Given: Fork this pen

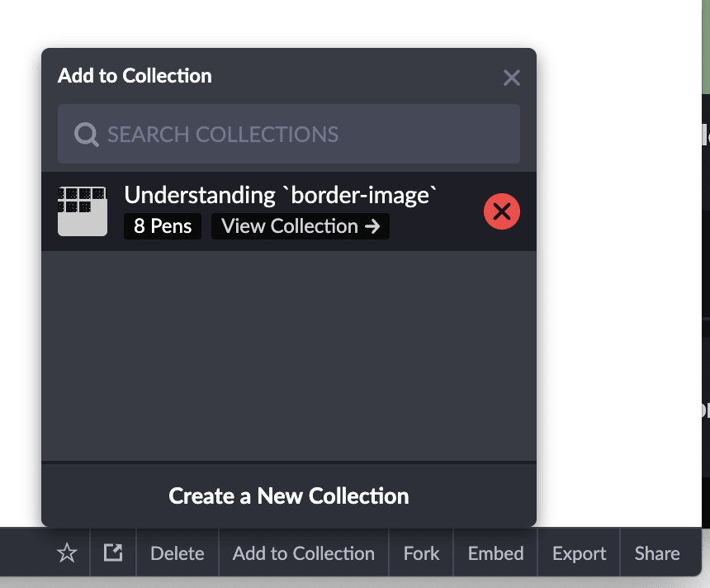Looking at the screenshot, I should pyautogui.click(x=421, y=553).
